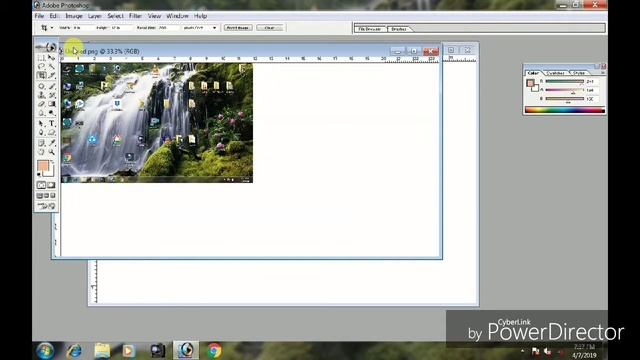Click the Clear button in options bar
Viewport: 640px width, 360px height.
(270, 28)
